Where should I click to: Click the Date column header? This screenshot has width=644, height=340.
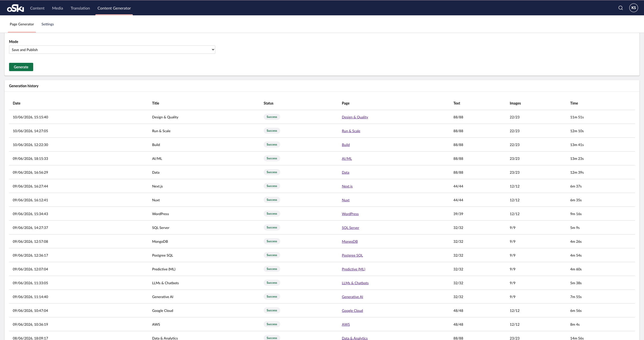tap(17, 103)
